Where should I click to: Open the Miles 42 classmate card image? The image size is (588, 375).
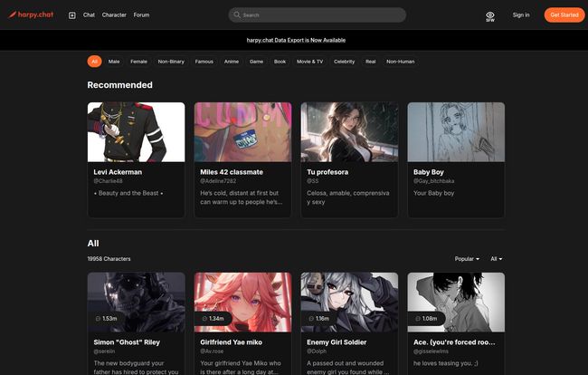click(242, 132)
